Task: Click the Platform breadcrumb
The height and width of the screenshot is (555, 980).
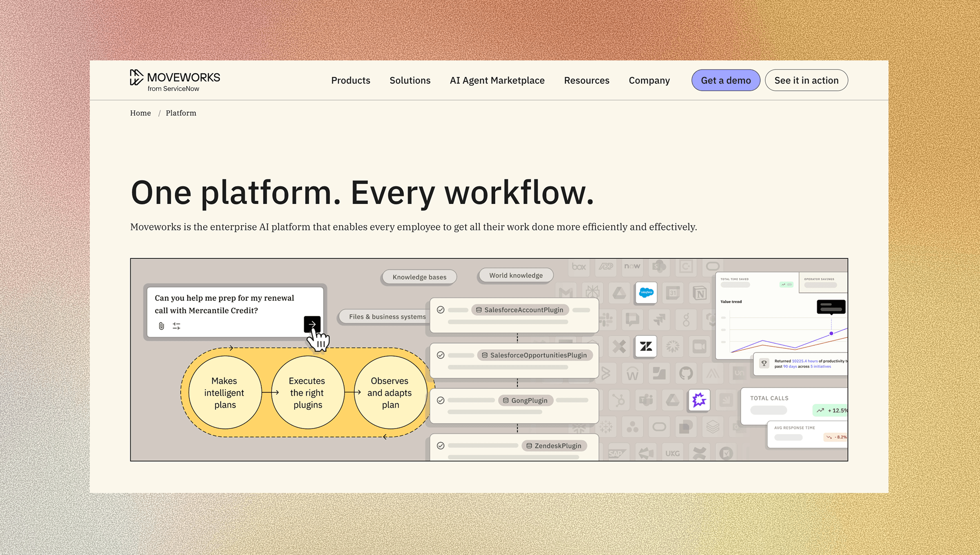Action: (x=181, y=113)
